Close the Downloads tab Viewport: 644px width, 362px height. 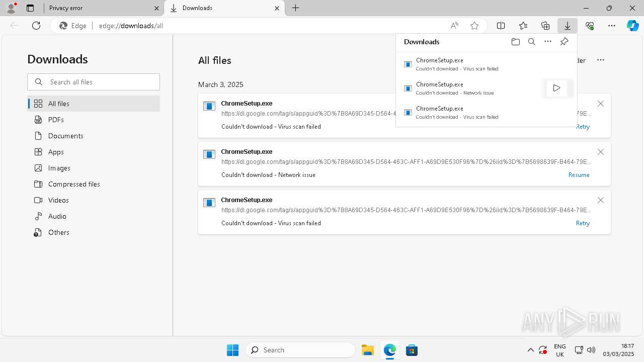click(x=277, y=8)
